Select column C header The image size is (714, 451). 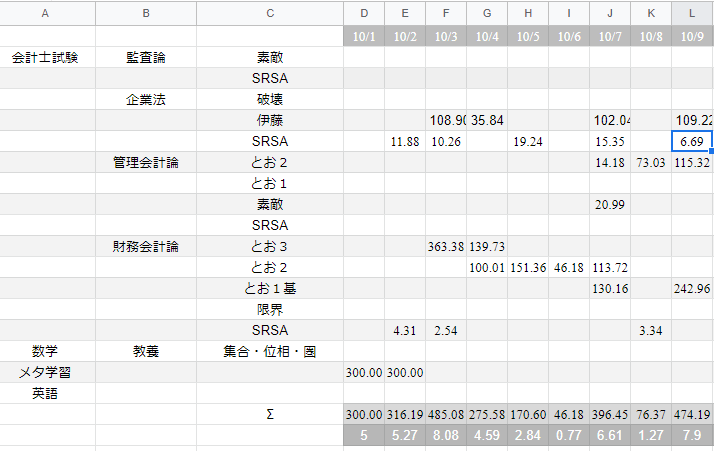(270, 13)
